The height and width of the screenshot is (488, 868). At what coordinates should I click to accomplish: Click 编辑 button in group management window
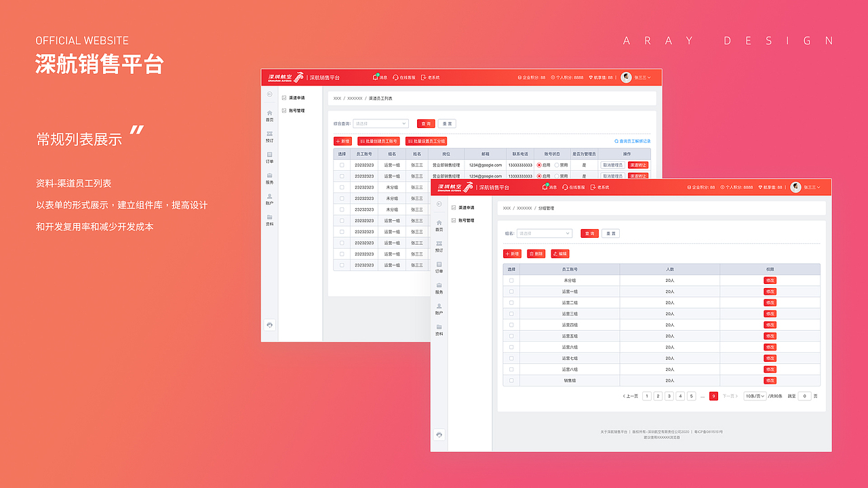point(560,253)
